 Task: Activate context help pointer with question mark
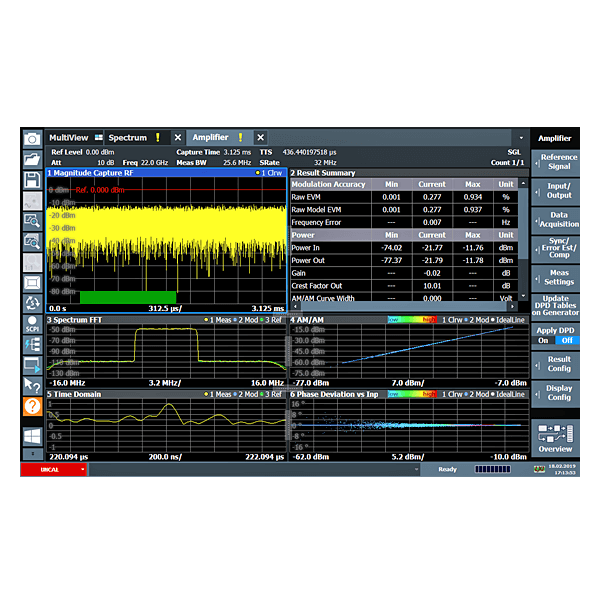tap(32, 385)
